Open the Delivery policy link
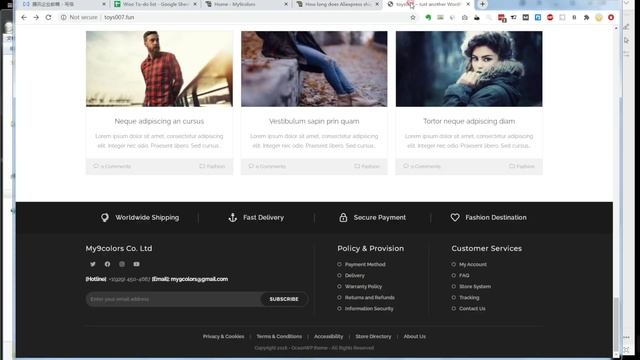 coord(355,276)
